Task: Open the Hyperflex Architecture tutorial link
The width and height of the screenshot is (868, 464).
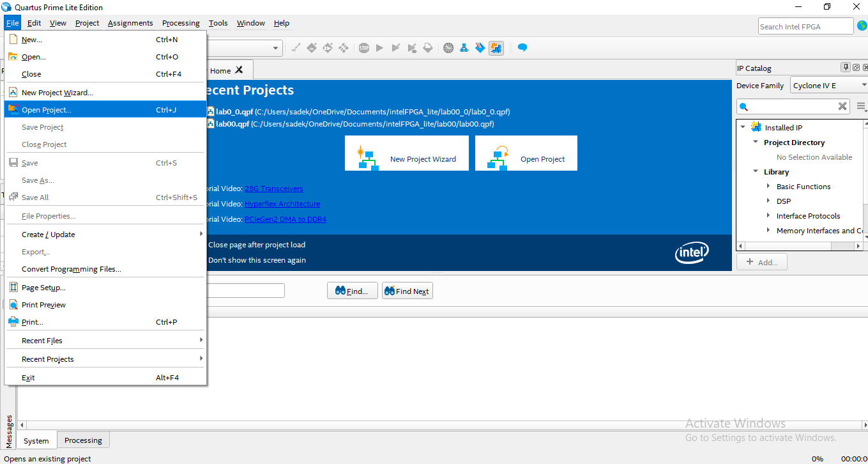Action: 282,204
